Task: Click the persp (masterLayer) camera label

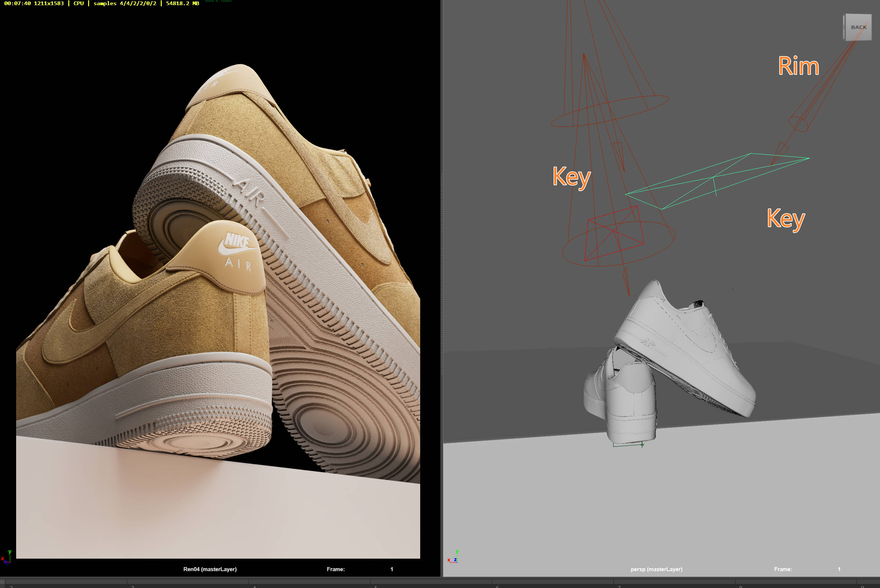Action: [656, 569]
